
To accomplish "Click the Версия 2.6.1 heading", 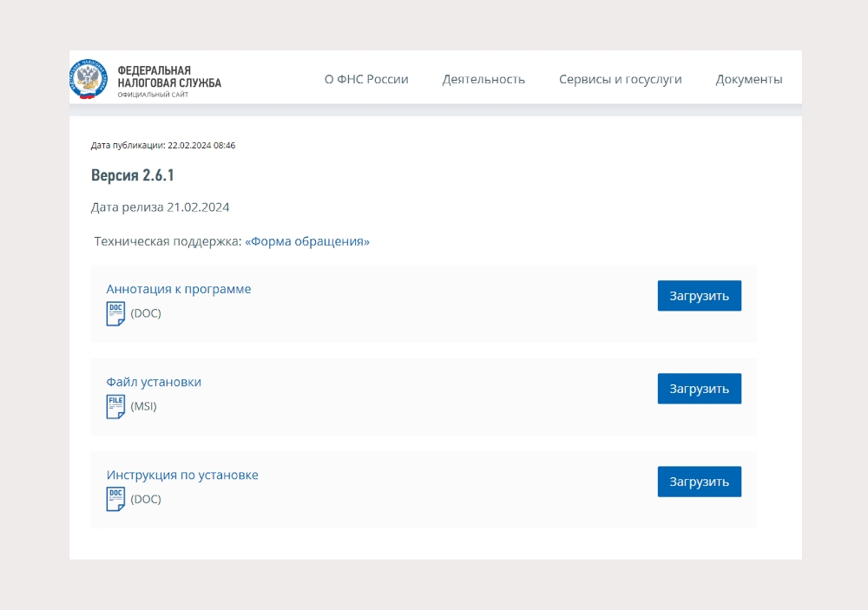I will (x=133, y=175).
